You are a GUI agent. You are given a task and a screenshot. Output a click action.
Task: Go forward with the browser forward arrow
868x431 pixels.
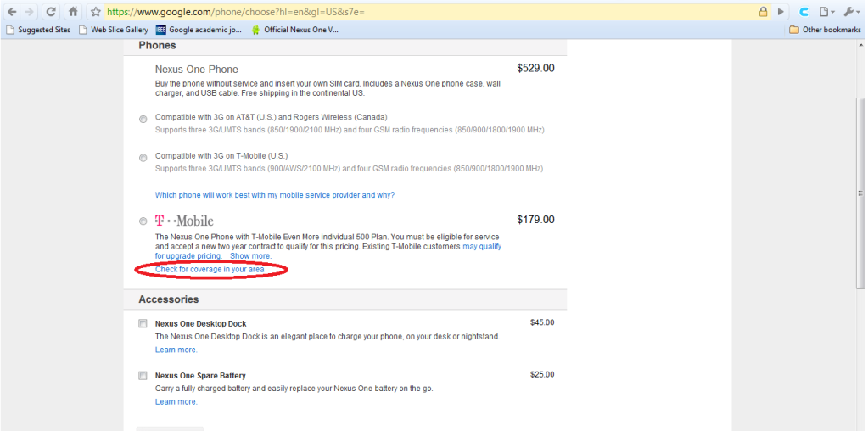click(30, 12)
